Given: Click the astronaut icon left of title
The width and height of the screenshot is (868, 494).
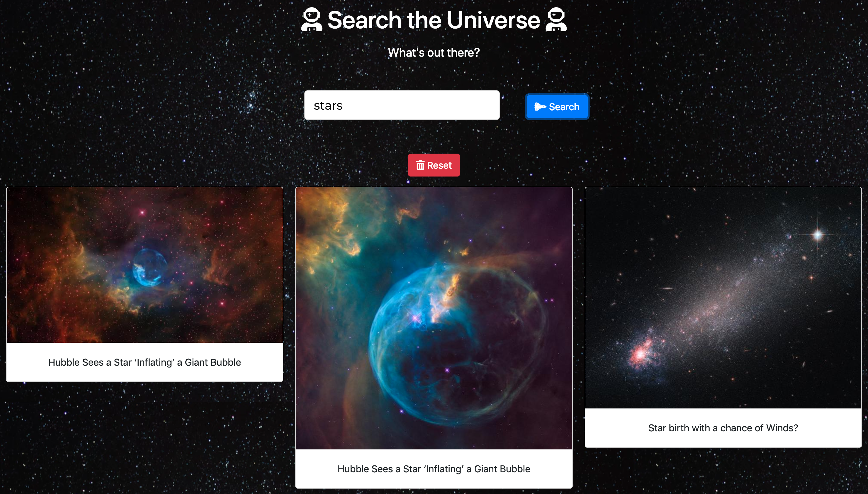Looking at the screenshot, I should coord(311,19).
